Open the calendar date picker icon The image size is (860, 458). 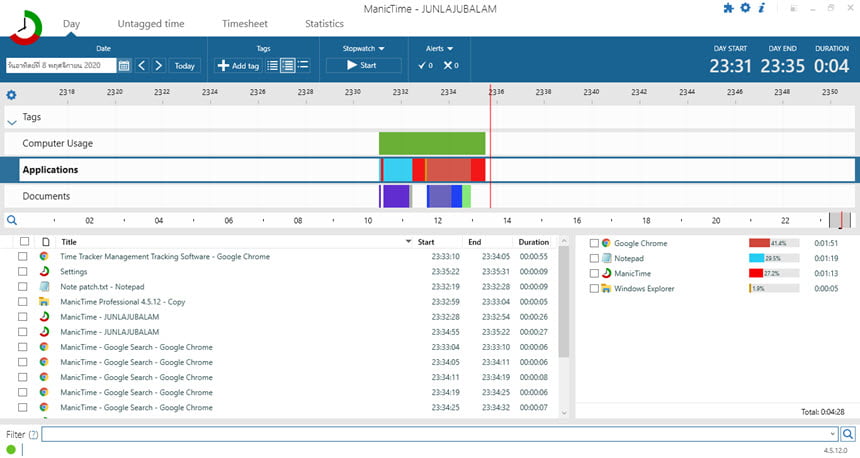(124, 66)
